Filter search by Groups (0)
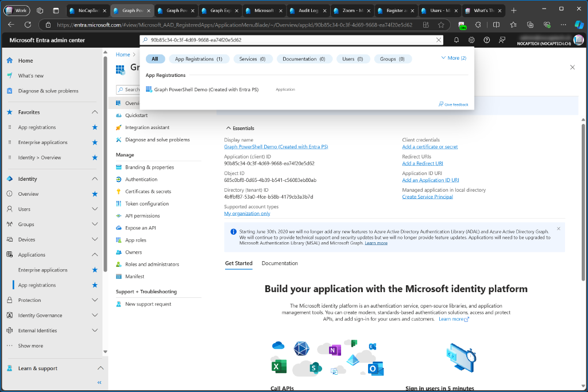 coord(392,59)
